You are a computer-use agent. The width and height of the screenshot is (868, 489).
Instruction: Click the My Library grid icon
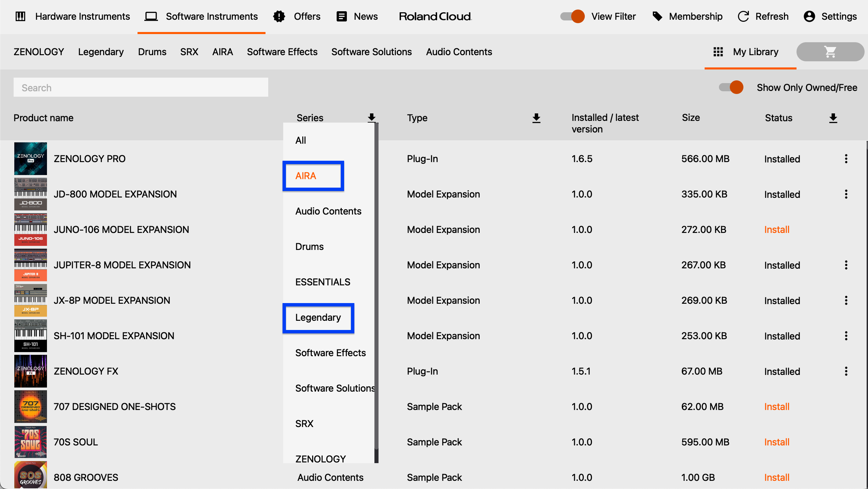718,52
